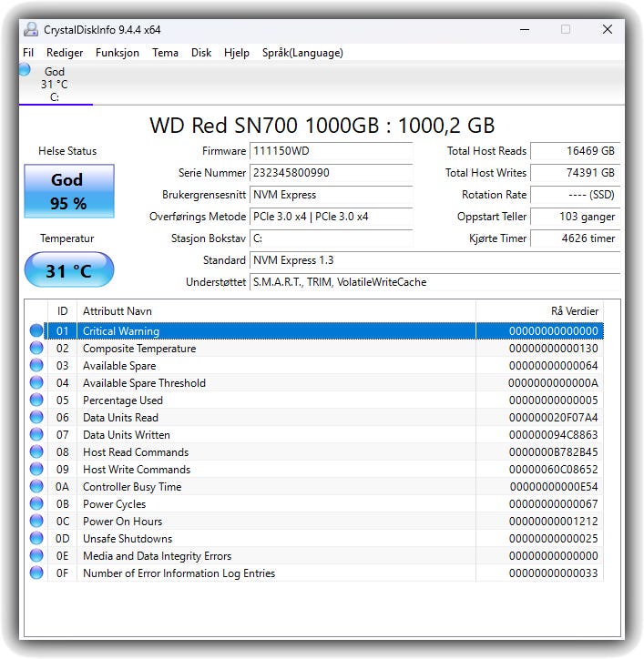
Task: Click the status orb for Host Write Commands
Action: point(36,469)
